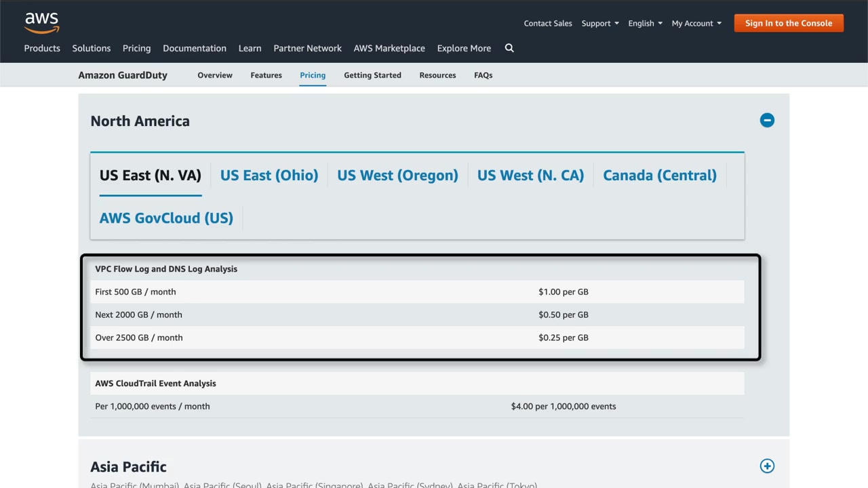The image size is (868, 488).
Task: Open the Learn menu
Action: click(x=250, y=48)
